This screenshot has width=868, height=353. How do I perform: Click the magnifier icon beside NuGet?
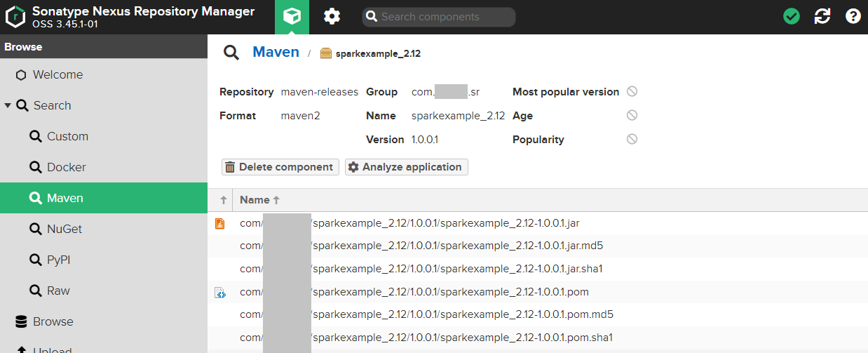click(x=35, y=229)
